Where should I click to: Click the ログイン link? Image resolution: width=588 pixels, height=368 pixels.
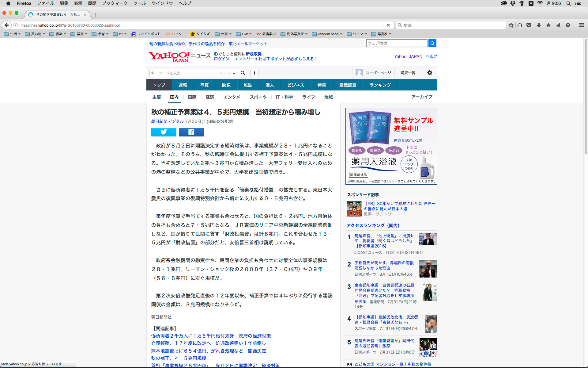tap(221, 59)
